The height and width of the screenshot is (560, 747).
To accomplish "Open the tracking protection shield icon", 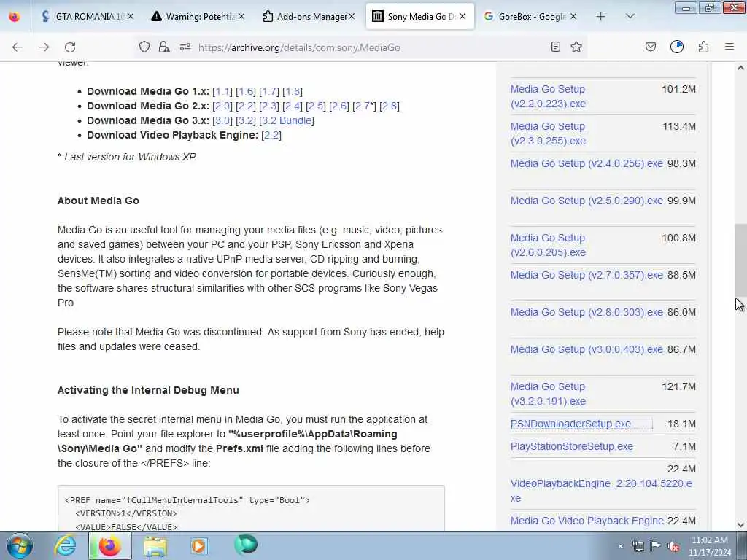I will (x=144, y=47).
